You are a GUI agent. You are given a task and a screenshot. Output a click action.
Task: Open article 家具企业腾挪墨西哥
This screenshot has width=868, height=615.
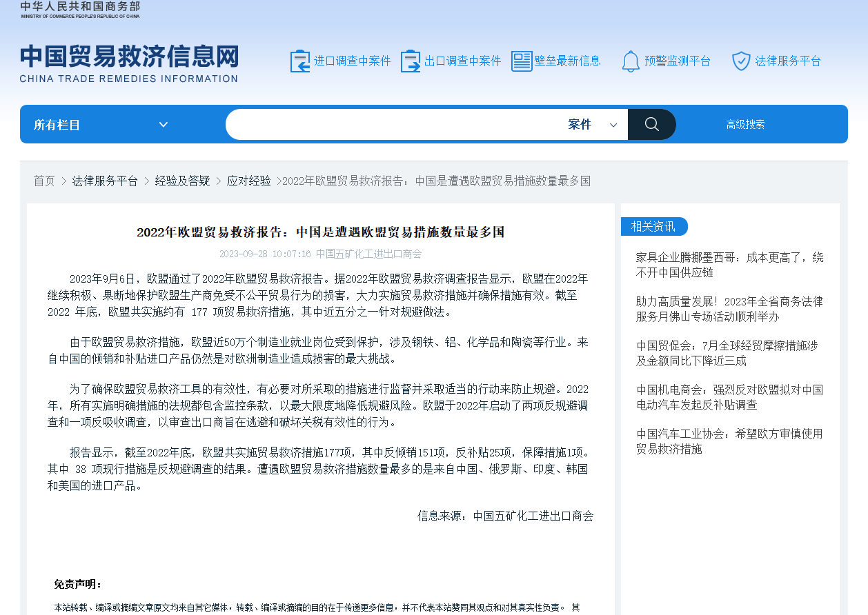coord(730,265)
